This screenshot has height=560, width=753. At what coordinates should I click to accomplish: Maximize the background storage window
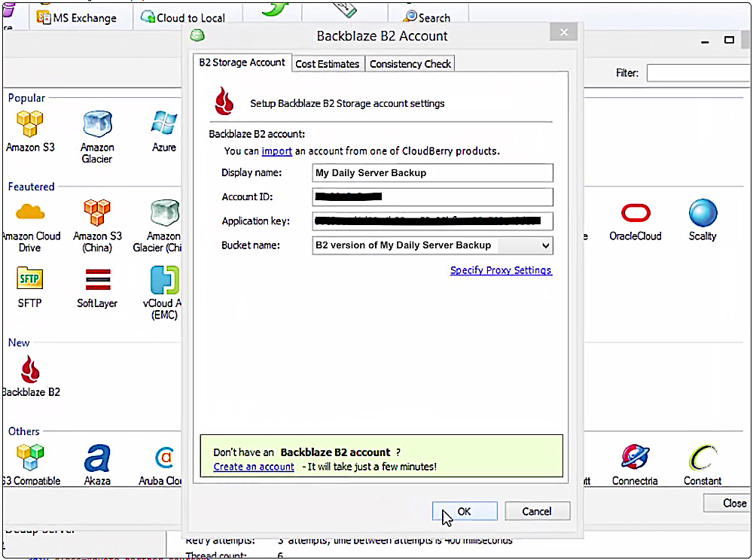point(729,41)
